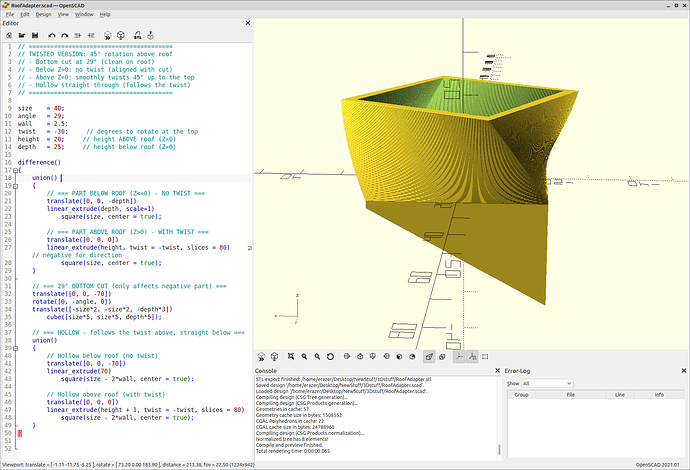
Task: Sort Error-Log by the Line column
Action: click(620, 395)
